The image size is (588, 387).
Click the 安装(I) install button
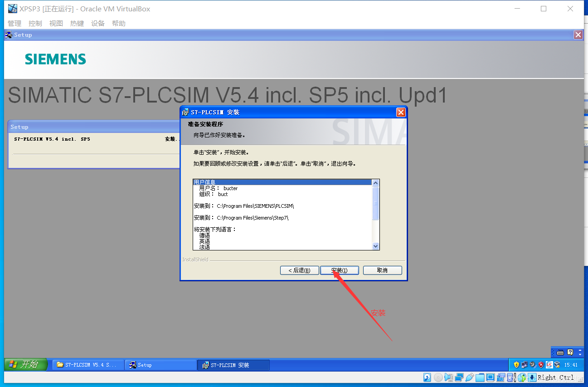pos(339,270)
